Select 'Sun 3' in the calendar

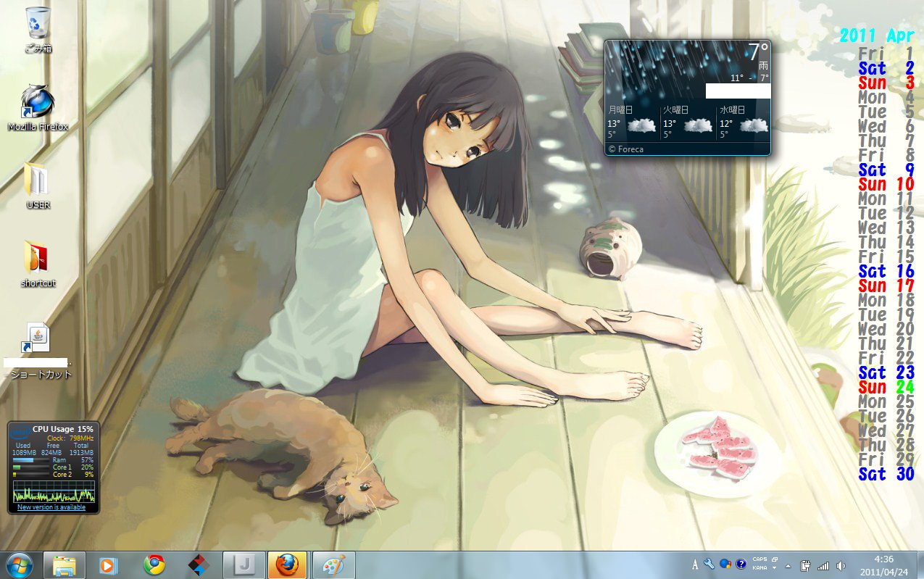(886, 83)
